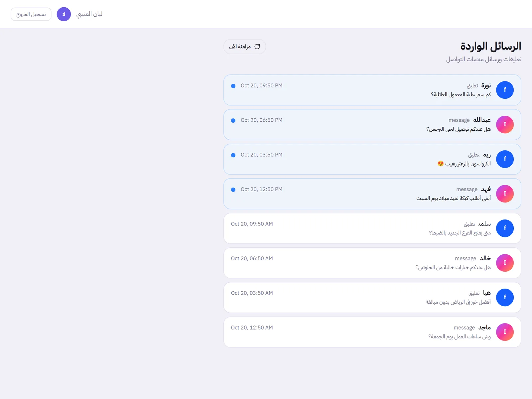Open message about خيارات خالية من الجلوتين
The width and height of the screenshot is (532, 399).
click(x=372, y=263)
